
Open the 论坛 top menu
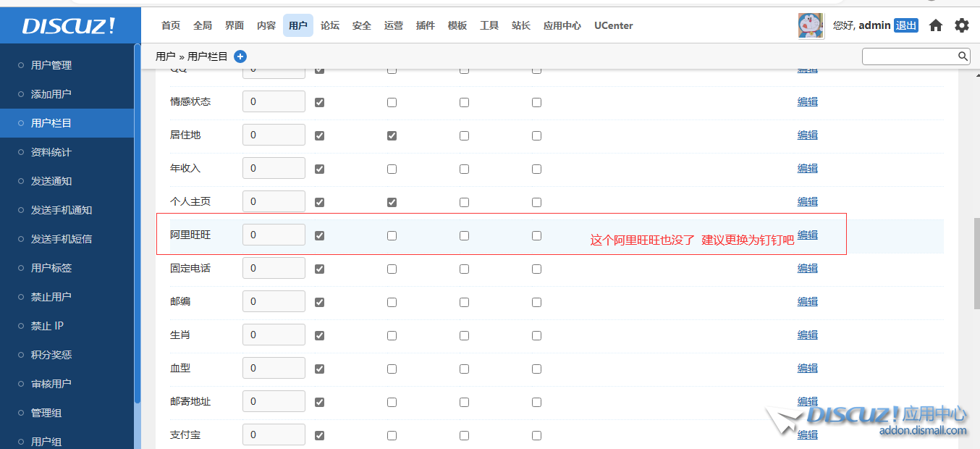[x=330, y=25]
